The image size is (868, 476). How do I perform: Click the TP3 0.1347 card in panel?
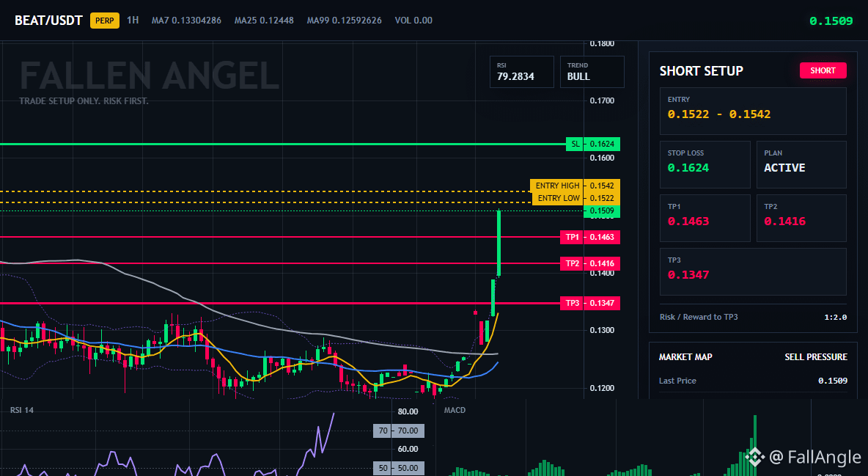tap(753, 271)
